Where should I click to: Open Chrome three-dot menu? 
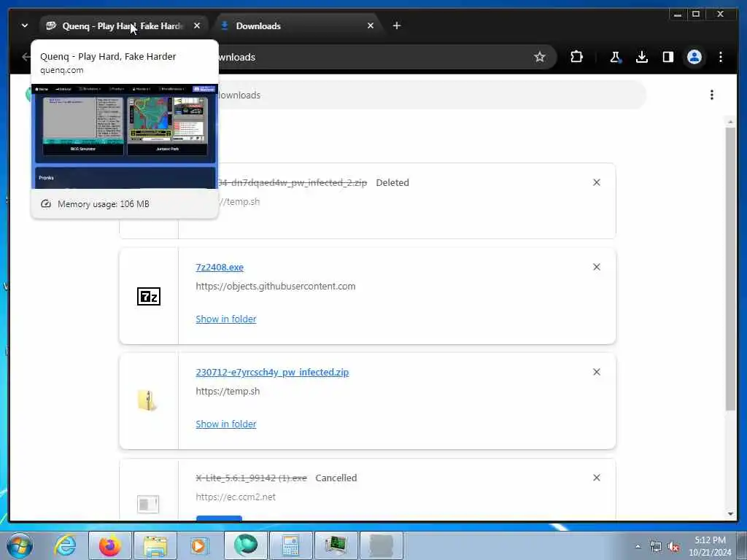point(720,57)
